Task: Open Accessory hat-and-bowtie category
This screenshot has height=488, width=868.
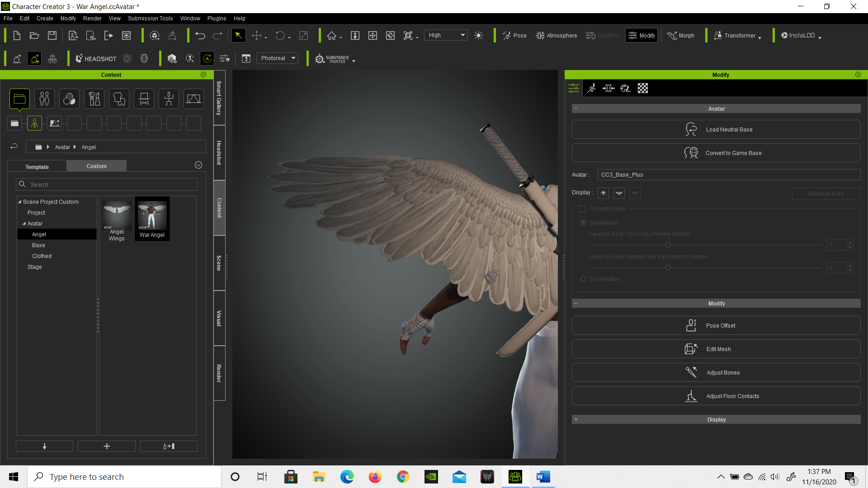Action: [x=144, y=99]
